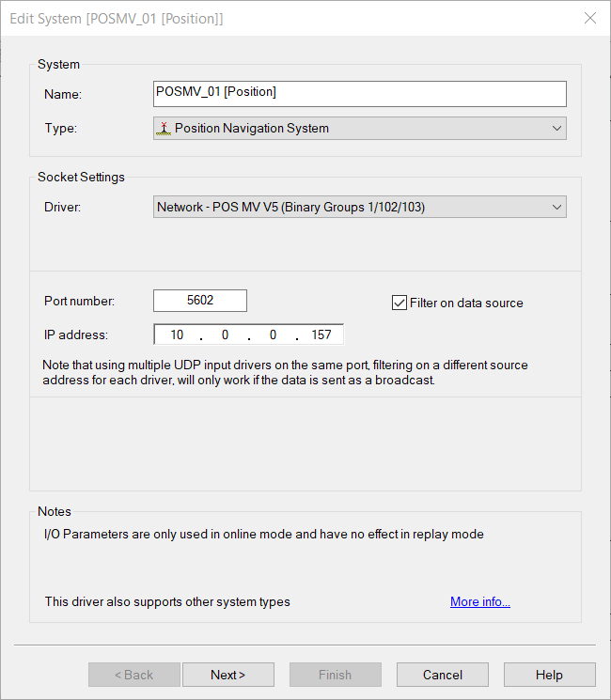
Task: Click the Position Navigation System type icon
Action: pos(164,128)
